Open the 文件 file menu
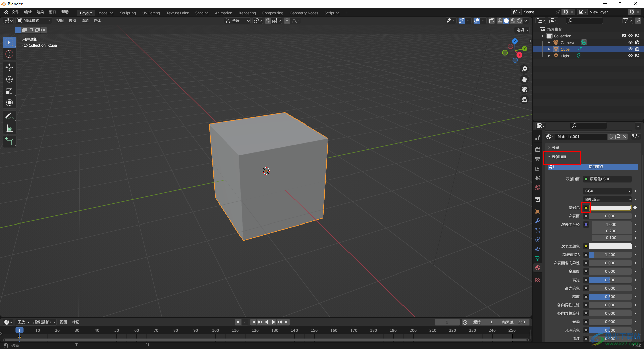The image size is (644, 349). click(15, 12)
